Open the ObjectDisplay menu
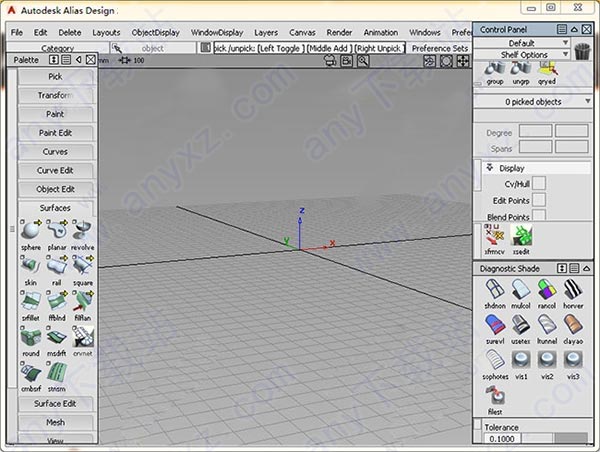The width and height of the screenshot is (600, 452). tap(155, 33)
